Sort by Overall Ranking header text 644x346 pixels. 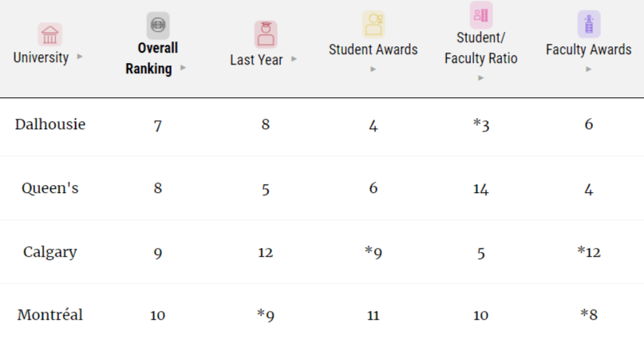click(152, 58)
